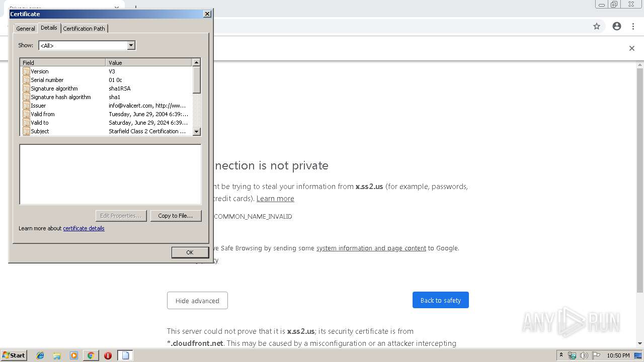Switch to the General tab
The height and width of the screenshot is (362, 644).
click(26, 29)
